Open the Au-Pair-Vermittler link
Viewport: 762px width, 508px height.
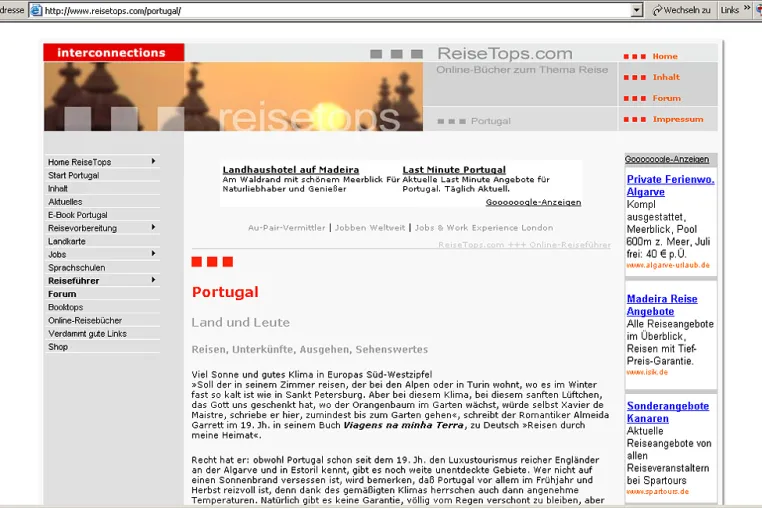(x=286, y=228)
